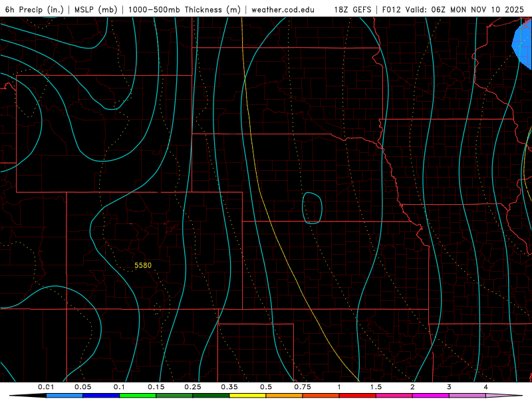
Task: Click the '0.35' legend value
Action: pyautogui.click(x=229, y=387)
